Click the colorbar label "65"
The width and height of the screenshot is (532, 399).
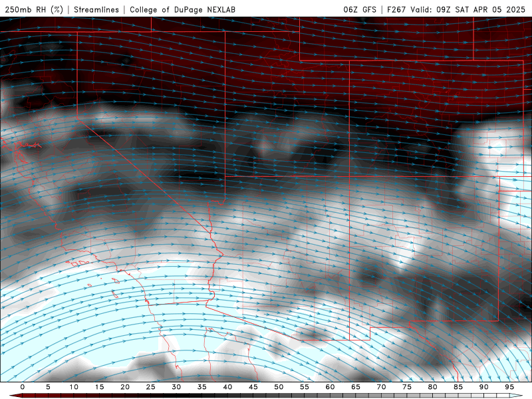pos(356,387)
